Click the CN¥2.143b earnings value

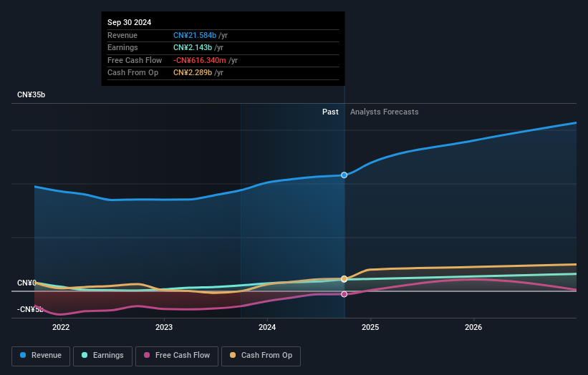pyautogui.click(x=193, y=47)
